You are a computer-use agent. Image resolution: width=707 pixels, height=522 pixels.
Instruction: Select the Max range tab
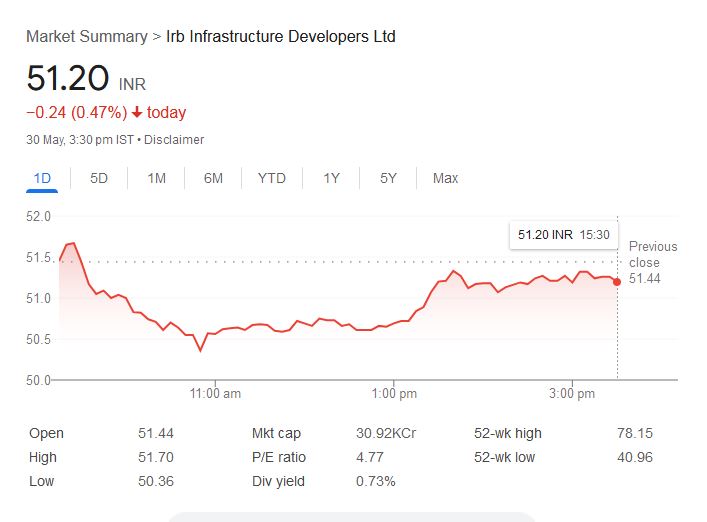point(445,178)
